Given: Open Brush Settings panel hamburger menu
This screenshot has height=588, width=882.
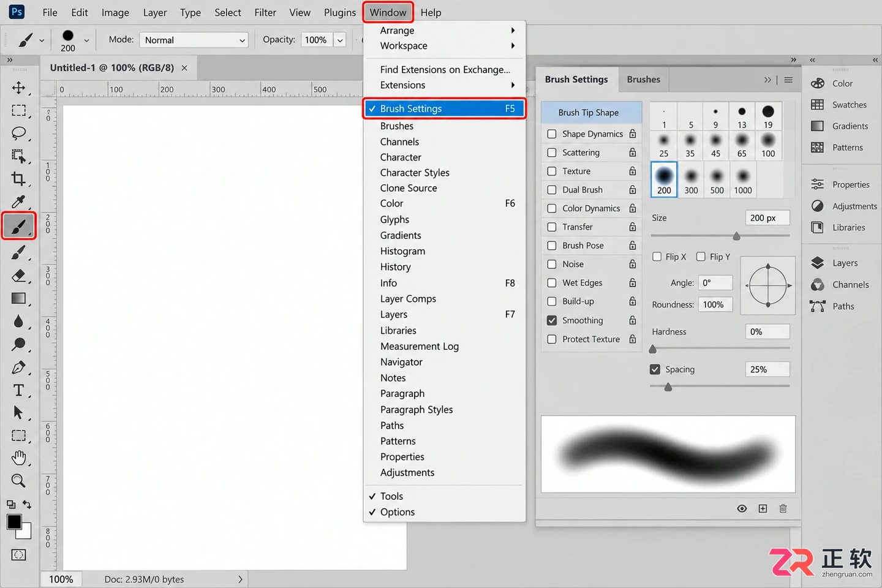Looking at the screenshot, I should click(788, 80).
